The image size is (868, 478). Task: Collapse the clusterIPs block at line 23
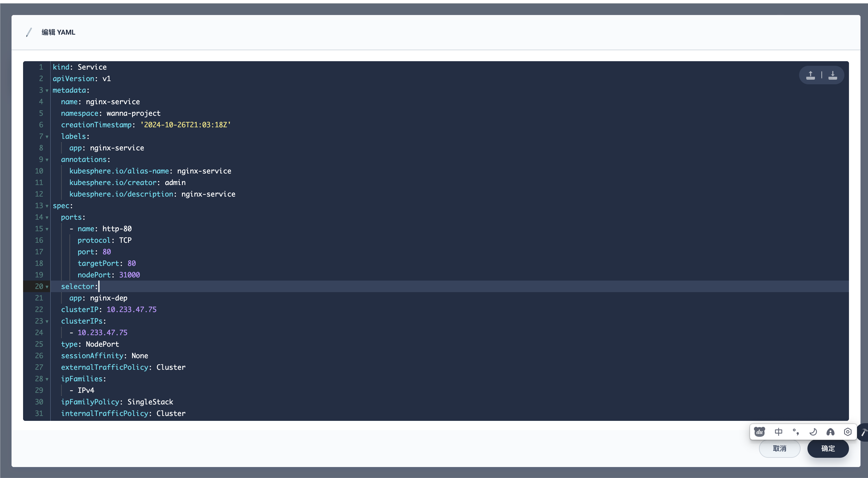47,322
